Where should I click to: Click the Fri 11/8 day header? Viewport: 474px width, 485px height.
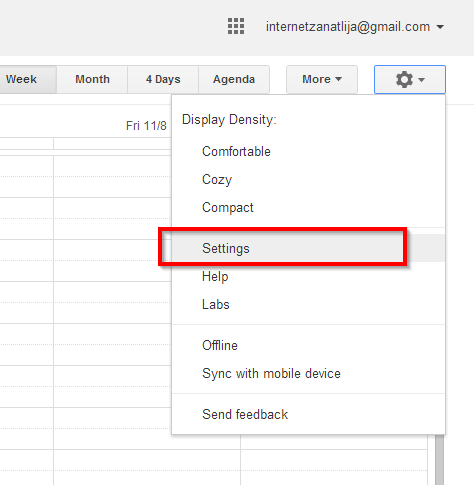click(x=146, y=126)
